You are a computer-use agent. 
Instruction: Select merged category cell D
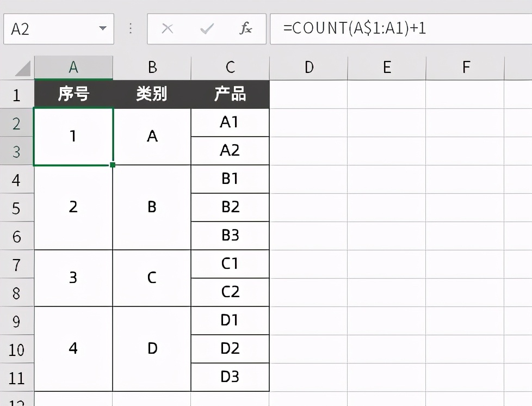(x=152, y=349)
